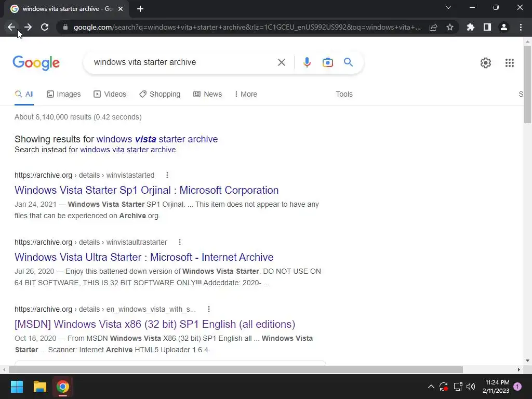Click the scroll-down arrow of vertical scrollbar
The height and width of the screenshot is (399, 532).
pyautogui.click(x=527, y=361)
